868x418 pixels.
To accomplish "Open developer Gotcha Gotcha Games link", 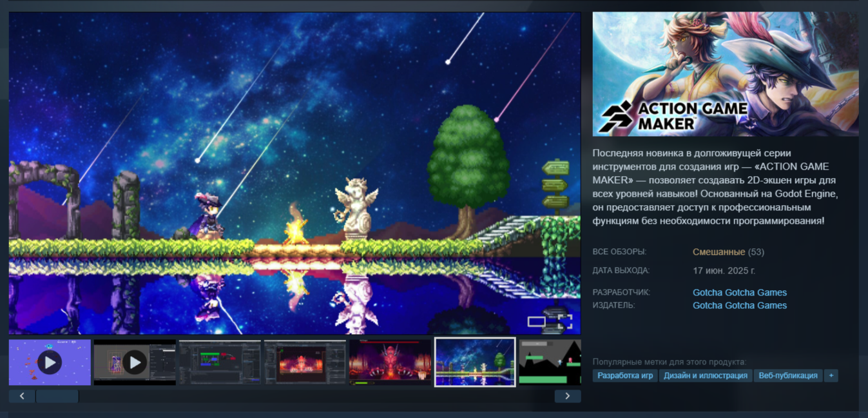I will pos(740,292).
